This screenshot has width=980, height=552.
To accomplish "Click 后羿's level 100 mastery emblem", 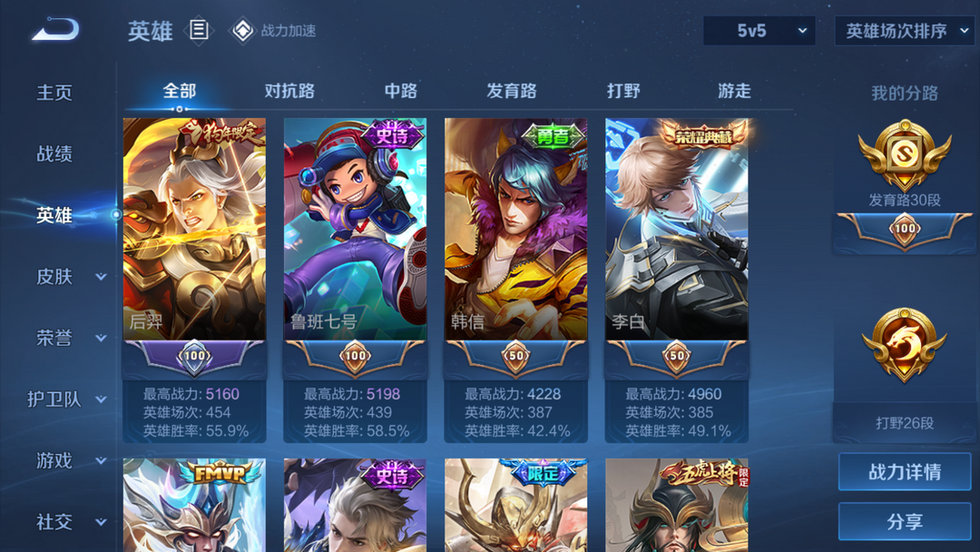I will 194,356.
